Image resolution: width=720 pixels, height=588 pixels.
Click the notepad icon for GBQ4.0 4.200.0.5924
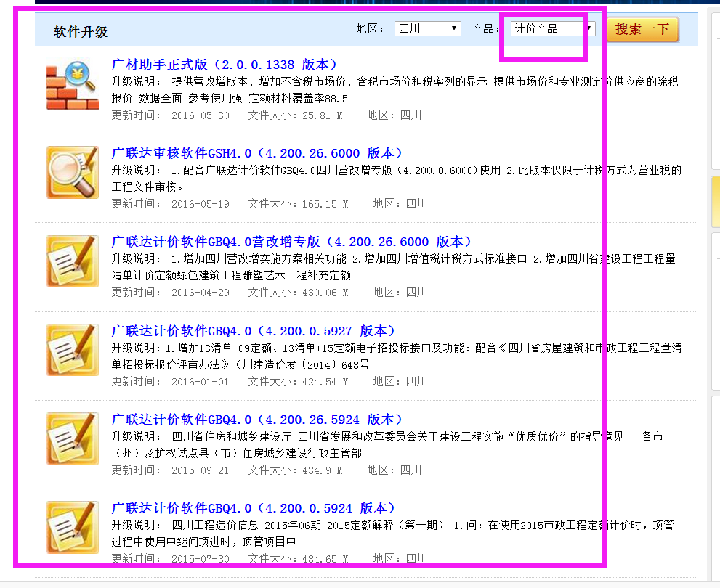pyautogui.click(x=73, y=526)
